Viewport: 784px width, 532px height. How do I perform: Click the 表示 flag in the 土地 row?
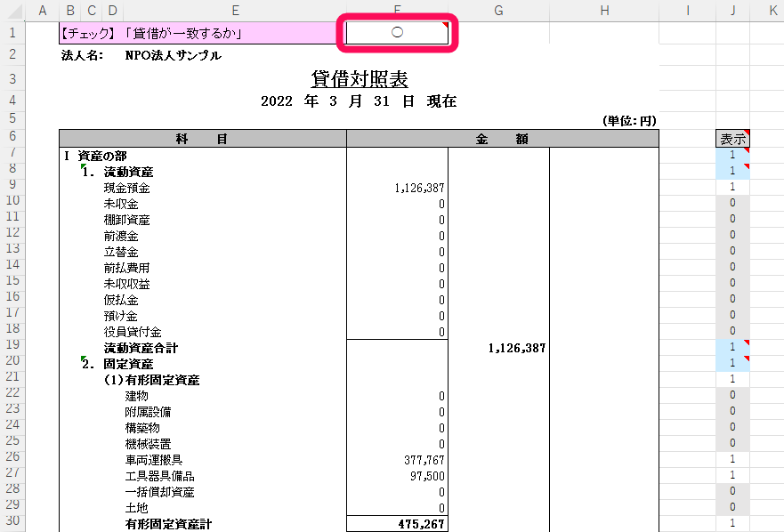(732, 507)
